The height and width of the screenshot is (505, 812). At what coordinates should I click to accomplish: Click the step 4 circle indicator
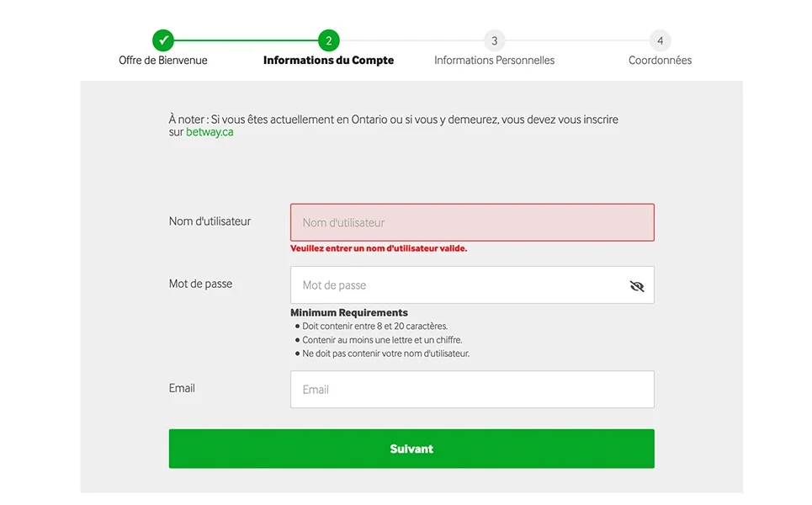coord(660,40)
